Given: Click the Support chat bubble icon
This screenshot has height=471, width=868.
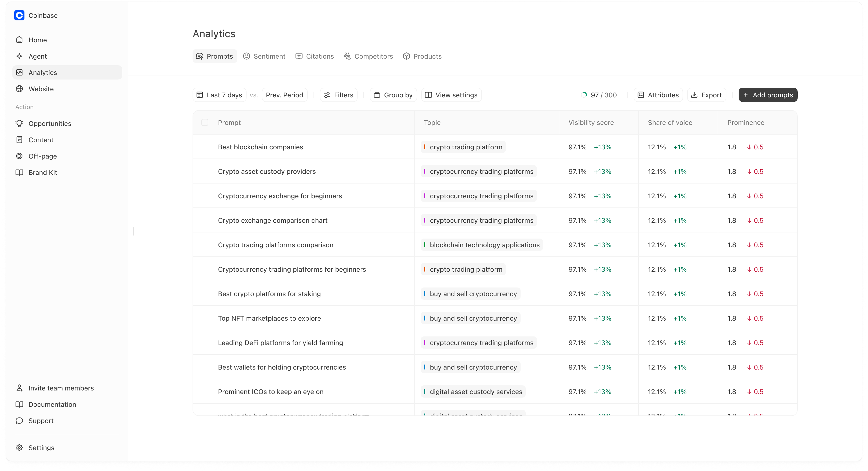Looking at the screenshot, I should (x=20, y=421).
